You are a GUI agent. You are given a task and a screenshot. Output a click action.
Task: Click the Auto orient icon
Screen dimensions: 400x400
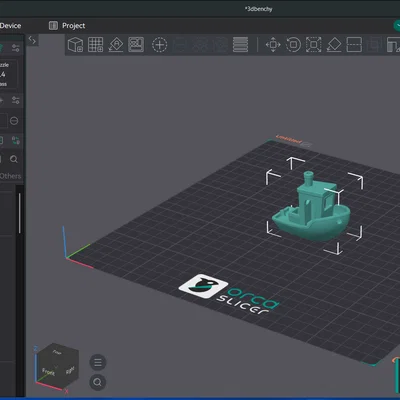pos(116,44)
